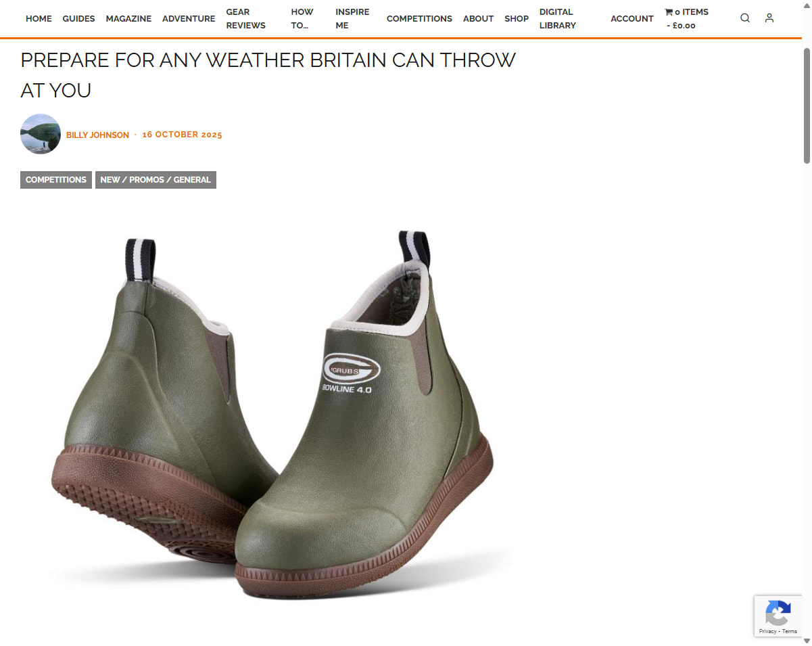
Task: Click the New / Promos / General tag
Action: point(156,179)
